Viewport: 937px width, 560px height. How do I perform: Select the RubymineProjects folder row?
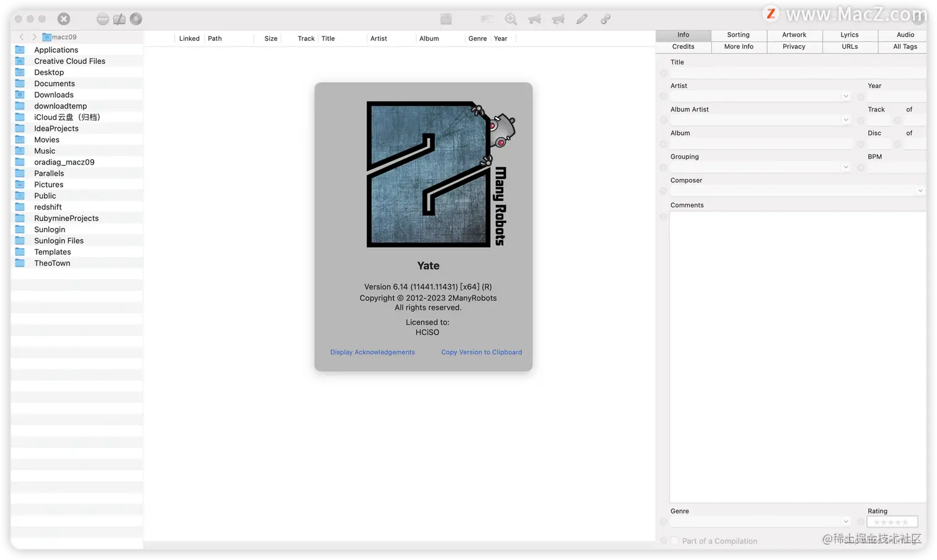(77, 218)
